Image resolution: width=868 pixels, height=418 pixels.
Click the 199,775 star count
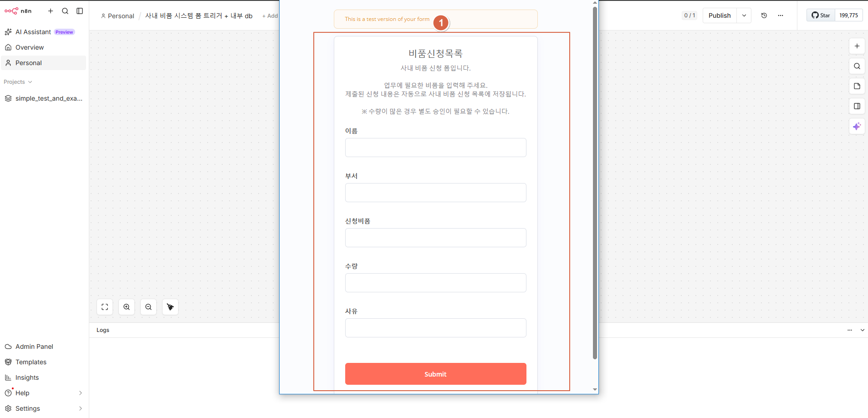pyautogui.click(x=849, y=15)
